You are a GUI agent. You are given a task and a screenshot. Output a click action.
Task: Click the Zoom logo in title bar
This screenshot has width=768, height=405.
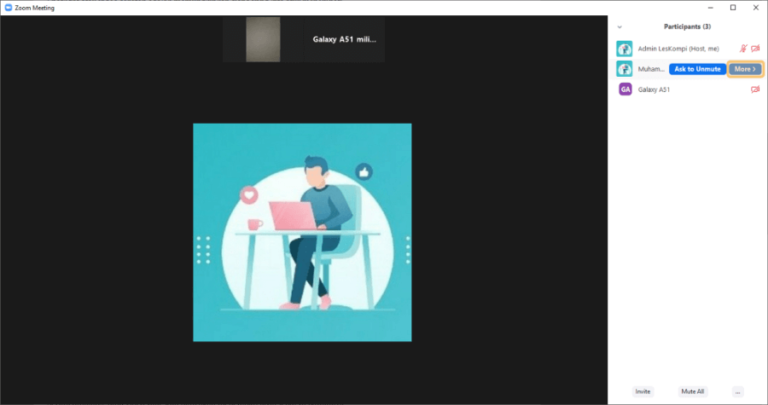point(8,7)
